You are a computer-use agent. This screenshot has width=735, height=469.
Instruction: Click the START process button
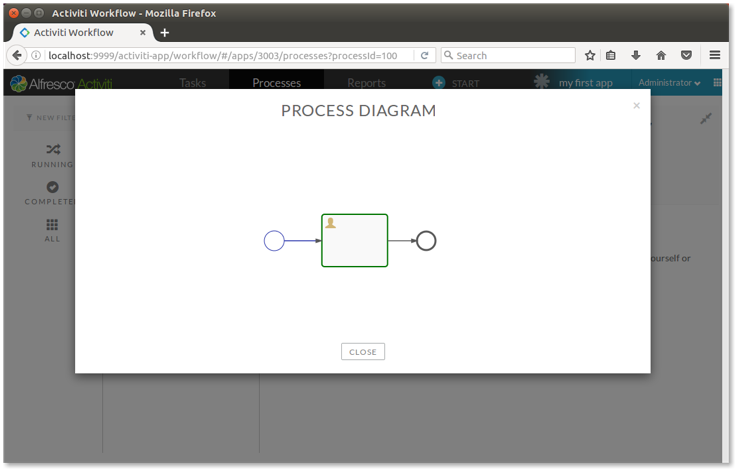click(x=456, y=83)
